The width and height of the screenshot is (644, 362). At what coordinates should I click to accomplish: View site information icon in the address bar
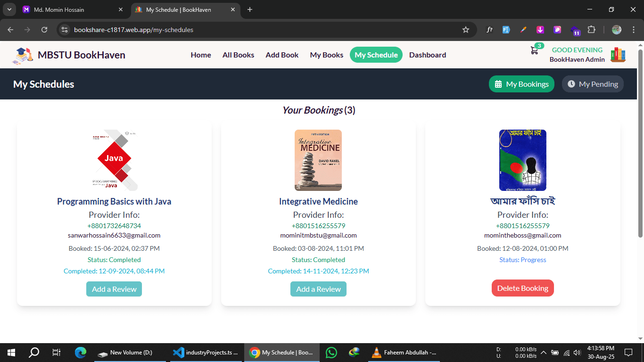coord(65,30)
